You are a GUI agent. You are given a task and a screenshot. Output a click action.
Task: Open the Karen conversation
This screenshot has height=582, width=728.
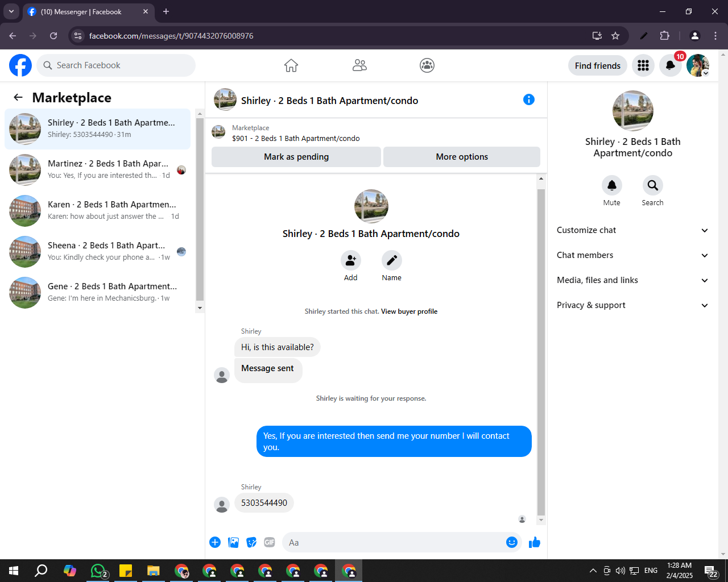[98, 211]
